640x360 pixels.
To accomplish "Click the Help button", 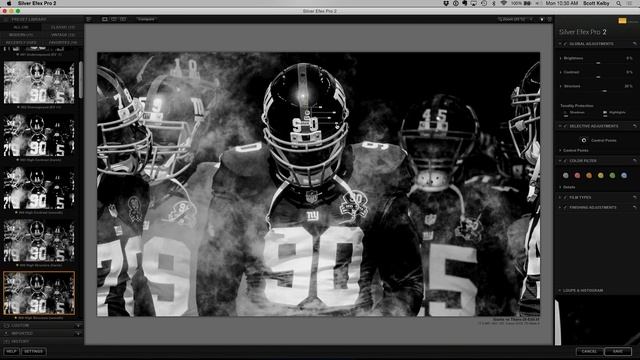I will coord(11,351).
